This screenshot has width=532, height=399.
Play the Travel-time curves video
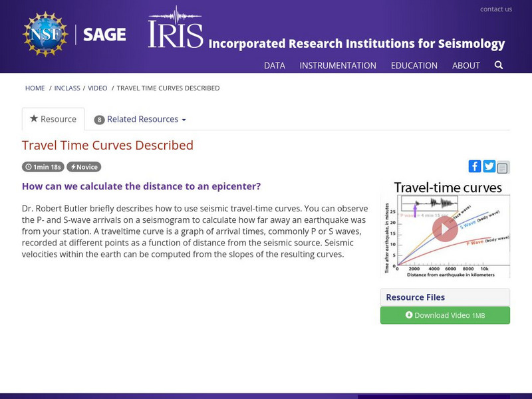[444, 228]
